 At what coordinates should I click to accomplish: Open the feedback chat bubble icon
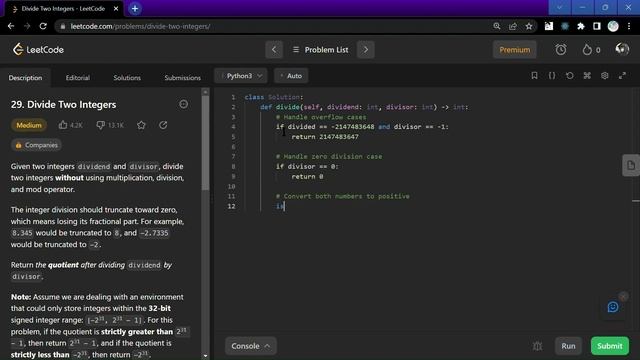[613, 307]
